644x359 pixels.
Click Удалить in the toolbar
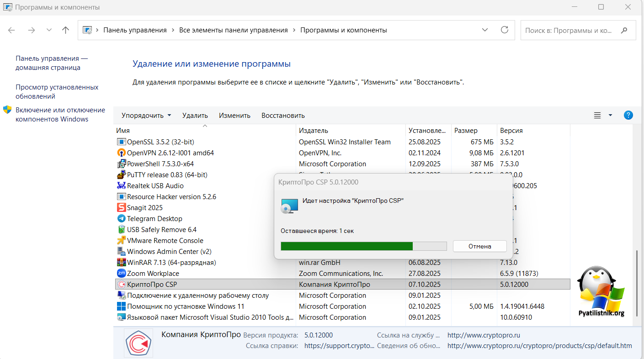coord(195,116)
